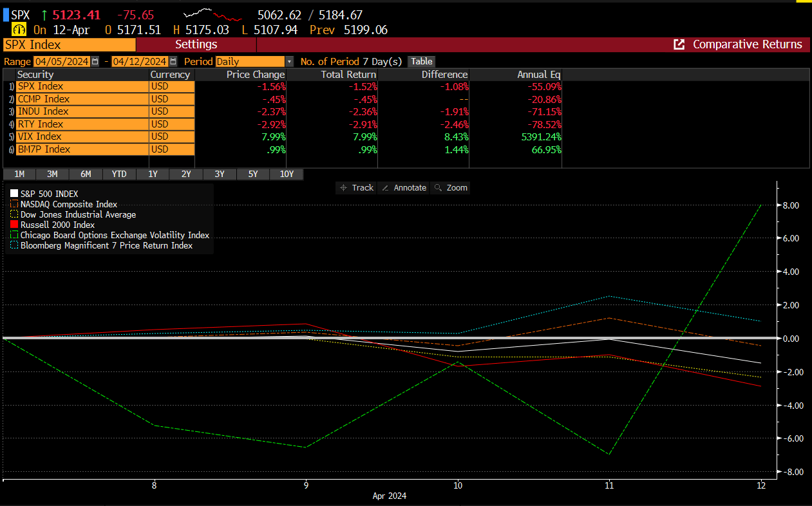Sort by the Total Return column header

click(332, 75)
